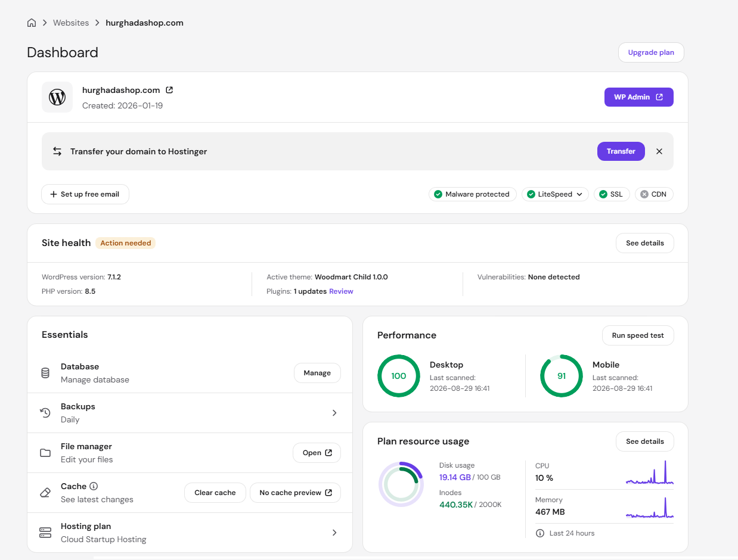Select Created: 2026-01-19 text
Viewport: 738px width, 560px height.
[123, 105]
